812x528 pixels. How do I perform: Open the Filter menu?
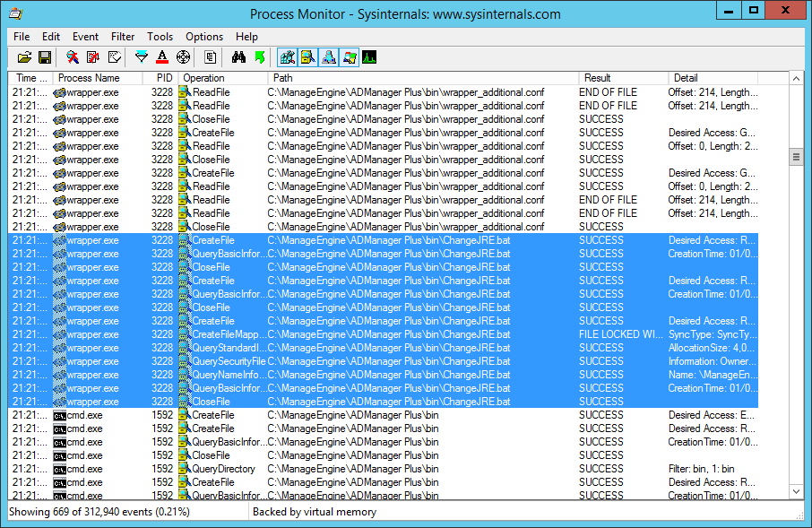point(123,37)
